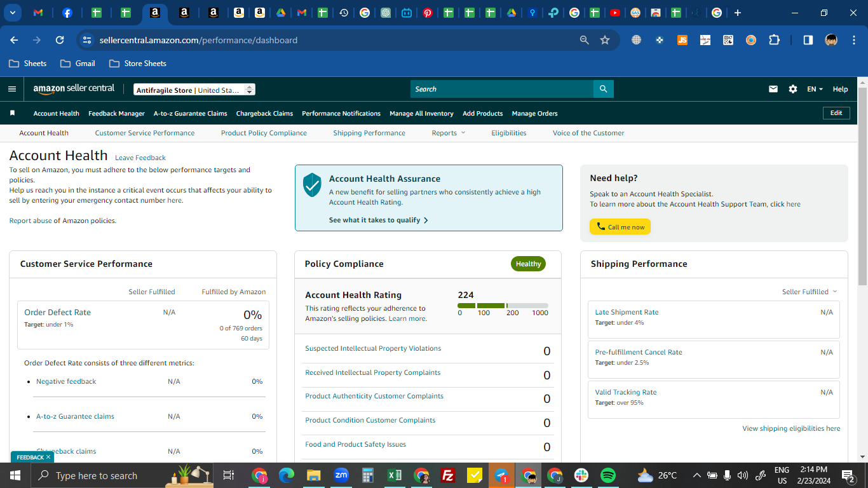
Task: Open Spotify from the taskbar
Action: tap(608, 475)
